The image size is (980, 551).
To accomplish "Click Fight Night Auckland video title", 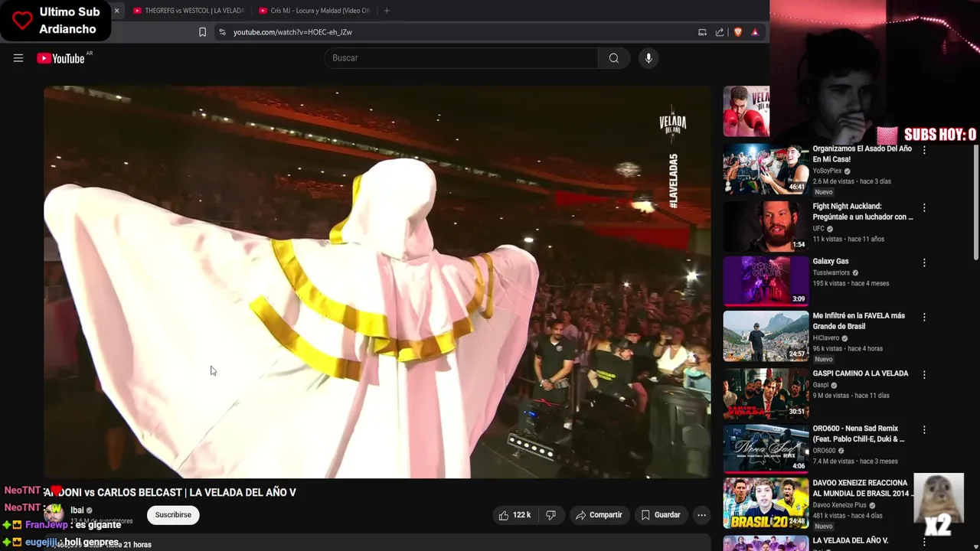I will 863,211.
